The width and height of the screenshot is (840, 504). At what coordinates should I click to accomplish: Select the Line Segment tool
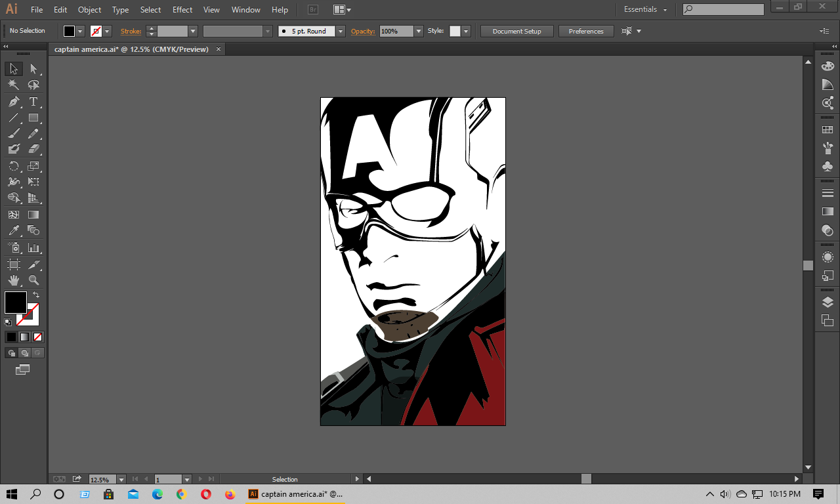(14, 118)
